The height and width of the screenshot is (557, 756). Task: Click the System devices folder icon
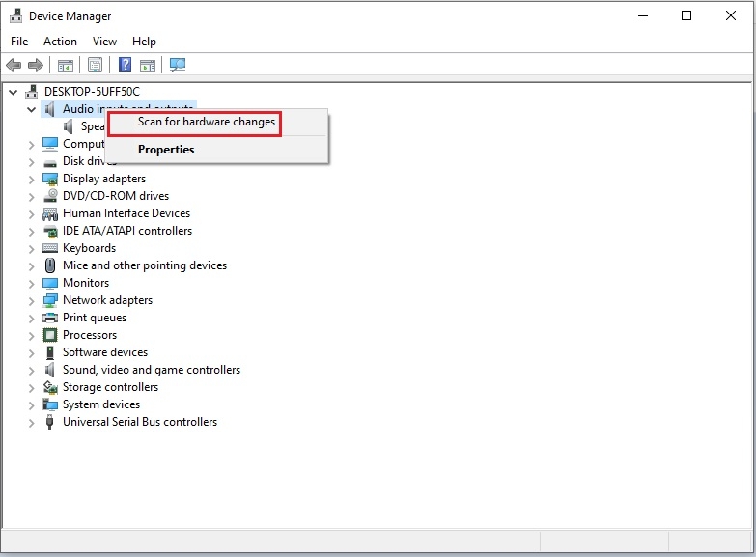50,404
